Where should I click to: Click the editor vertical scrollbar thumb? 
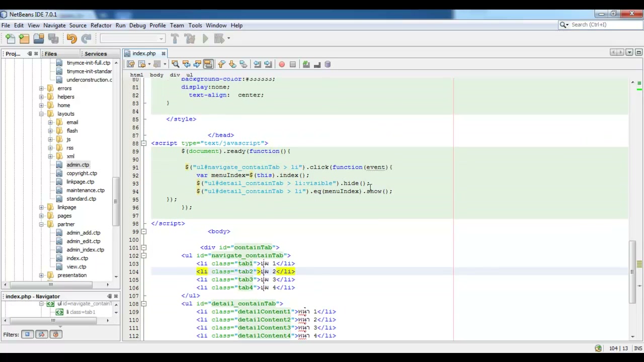(633, 272)
